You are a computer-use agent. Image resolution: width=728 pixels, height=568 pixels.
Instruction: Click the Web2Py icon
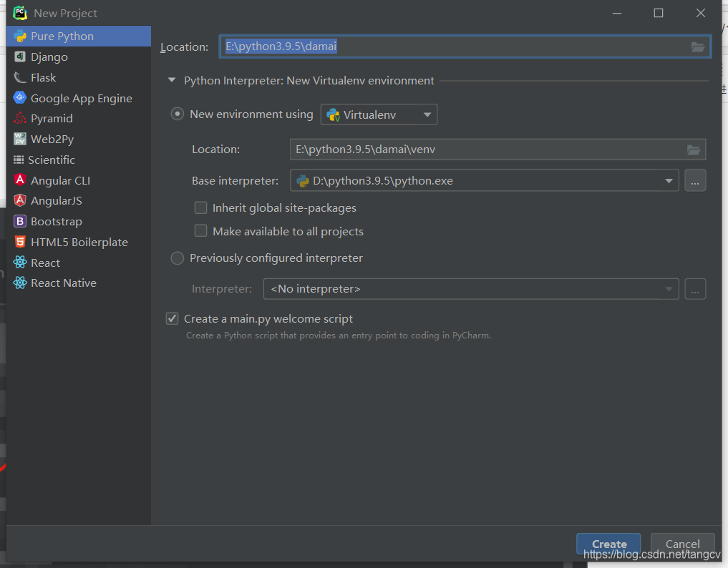pos(20,139)
